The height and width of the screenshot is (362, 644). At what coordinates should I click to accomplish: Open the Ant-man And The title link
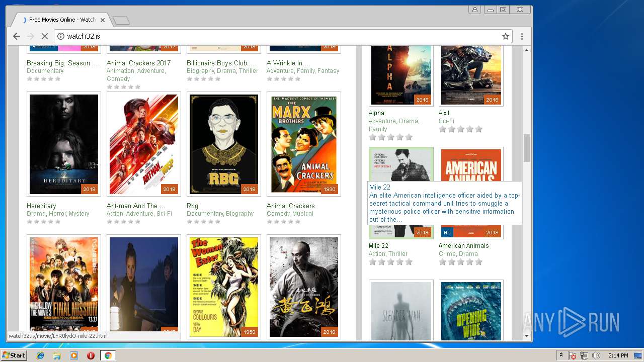[136, 206]
